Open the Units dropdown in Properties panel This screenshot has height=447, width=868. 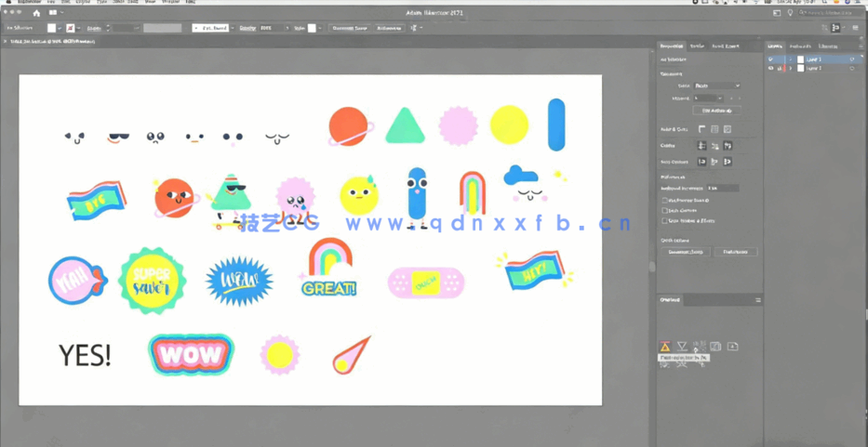717,85
